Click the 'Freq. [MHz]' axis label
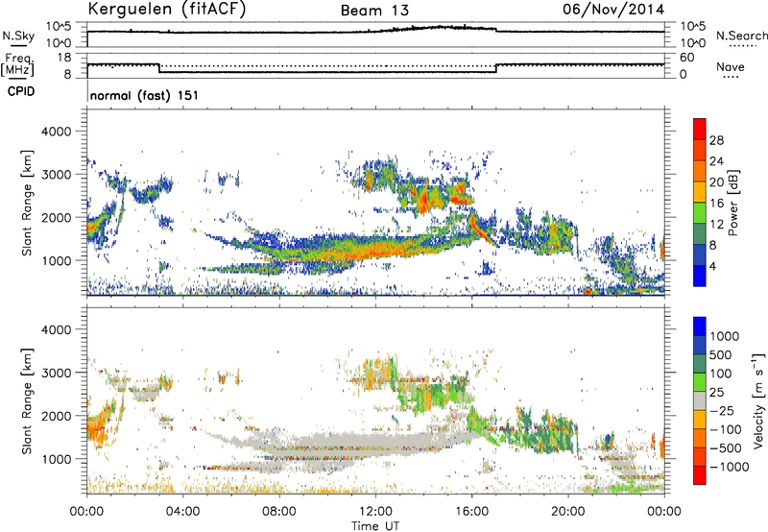 pyautogui.click(x=18, y=65)
